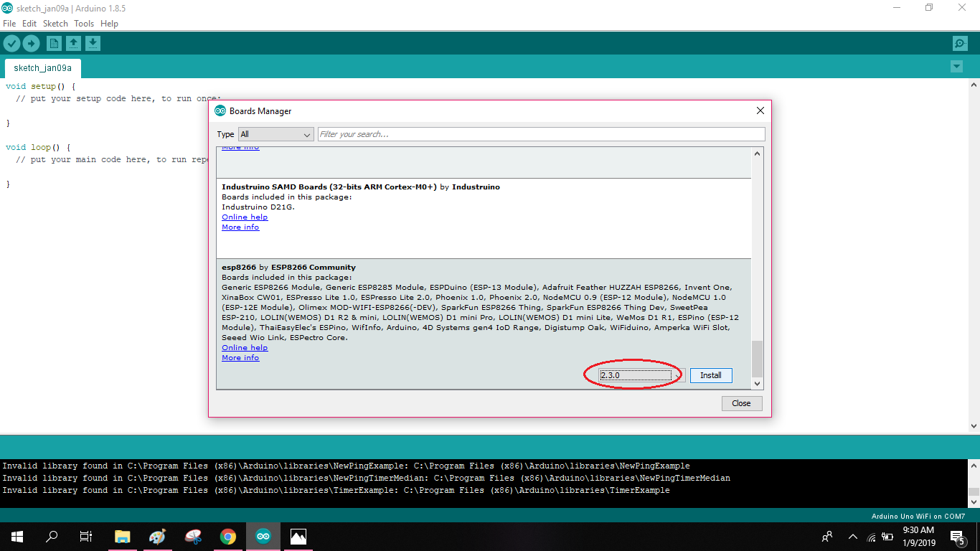Click the Arduino logo in Boards Manager title
The image size is (980, 551).
(x=220, y=111)
